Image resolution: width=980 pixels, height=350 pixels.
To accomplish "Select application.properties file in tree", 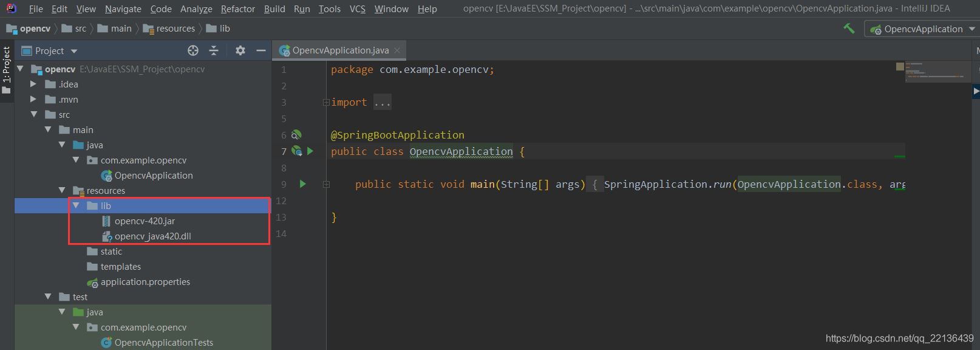I will 138,281.
